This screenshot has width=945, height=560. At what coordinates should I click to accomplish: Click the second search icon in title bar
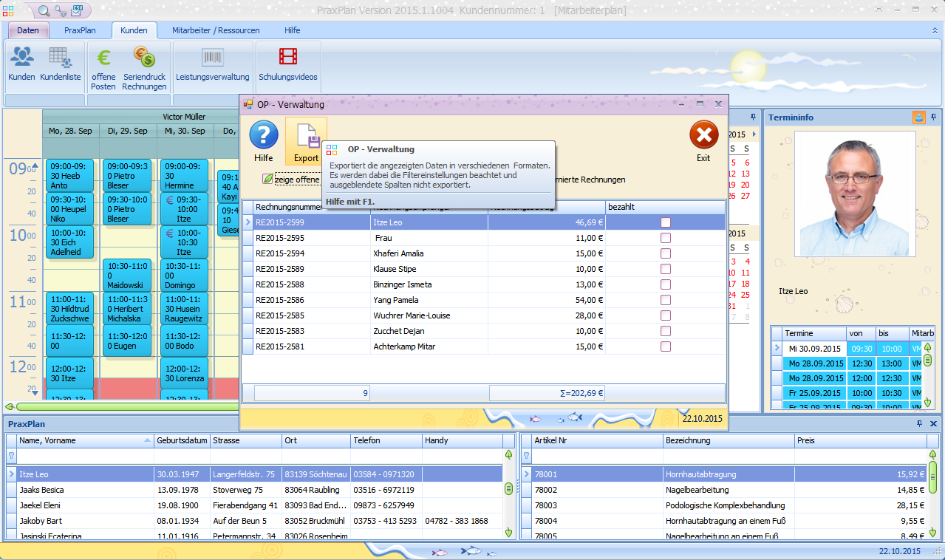61,10
